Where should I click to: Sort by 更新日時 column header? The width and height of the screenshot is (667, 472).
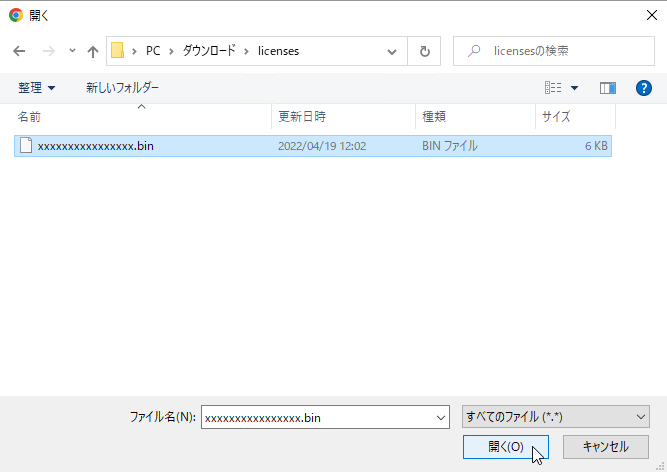[x=301, y=117]
